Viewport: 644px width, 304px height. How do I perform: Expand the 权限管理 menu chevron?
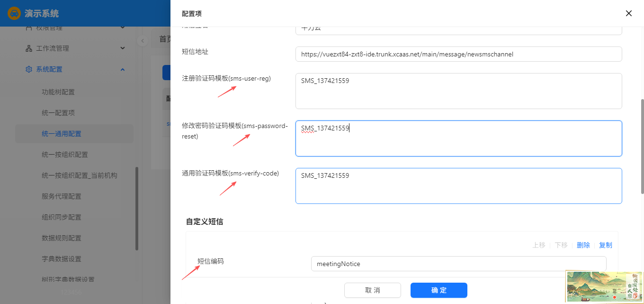[x=123, y=28]
